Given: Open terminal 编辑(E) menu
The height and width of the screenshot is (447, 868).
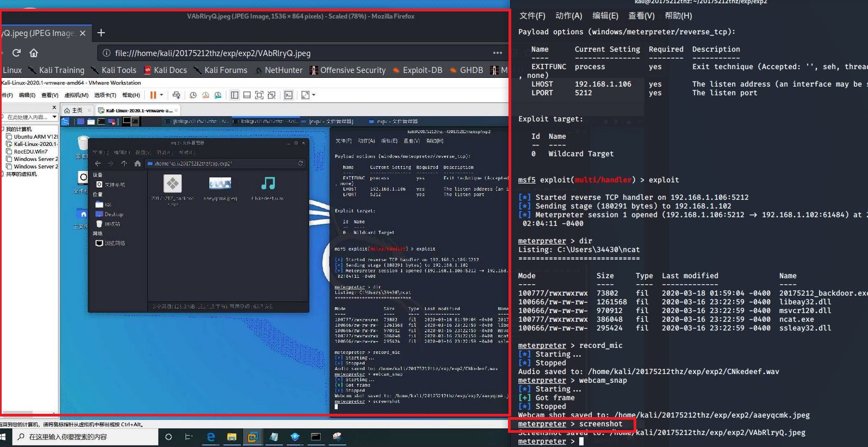Looking at the screenshot, I should [605, 16].
